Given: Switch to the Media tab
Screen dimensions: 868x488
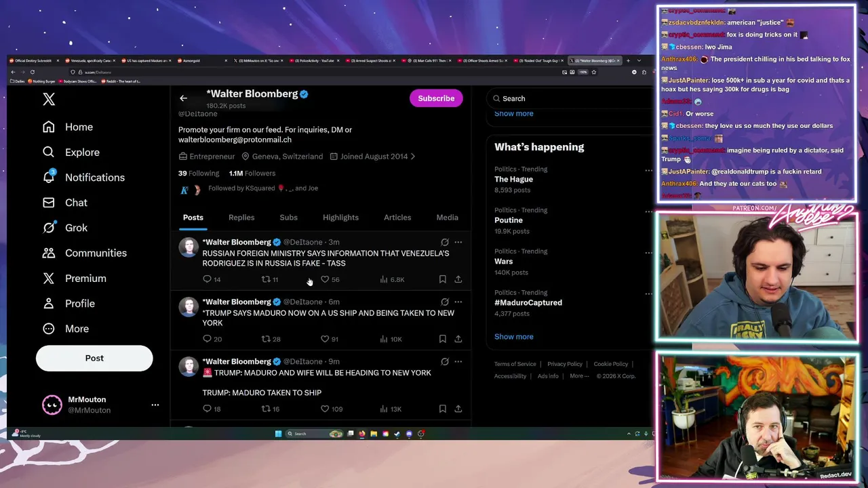Looking at the screenshot, I should point(447,218).
